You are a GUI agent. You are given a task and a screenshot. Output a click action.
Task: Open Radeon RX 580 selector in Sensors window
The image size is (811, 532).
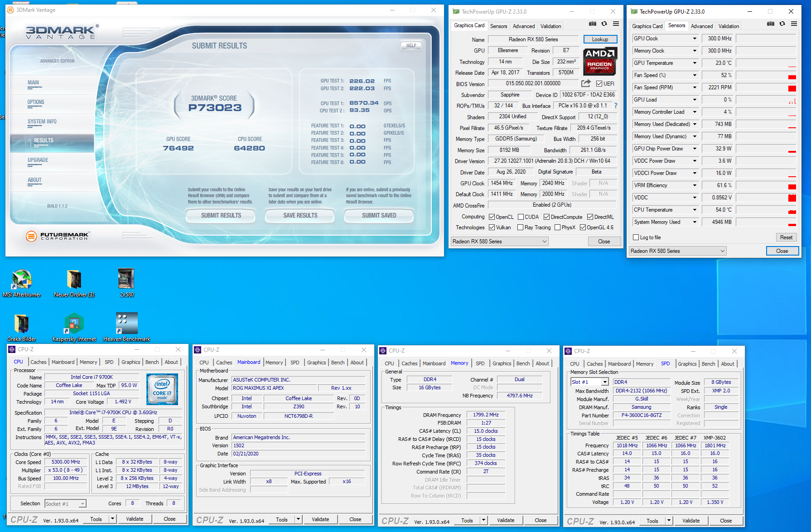tap(677, 251)
